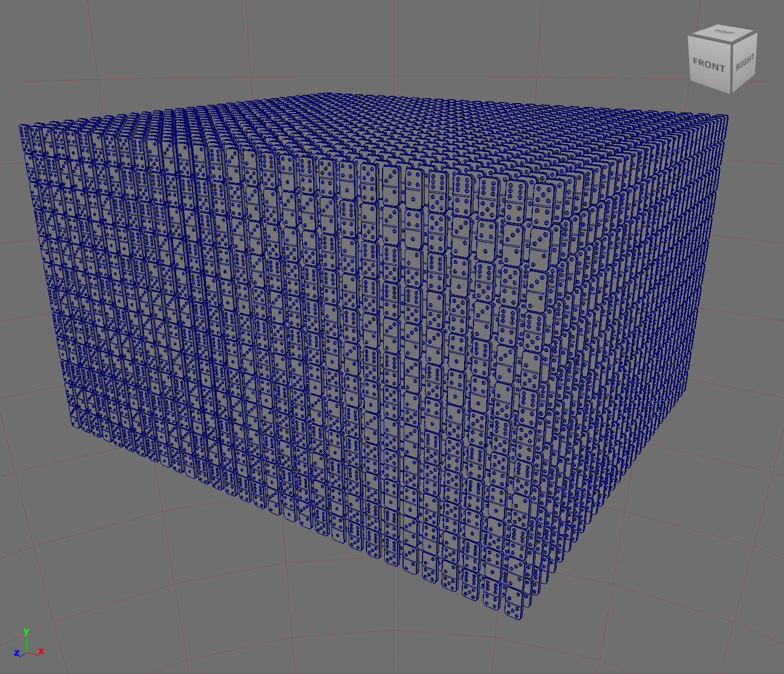The width and height of the screenshot is (784, 674).
Task: Click the FRONT face of the view cube
Action: tap(709, 64)
